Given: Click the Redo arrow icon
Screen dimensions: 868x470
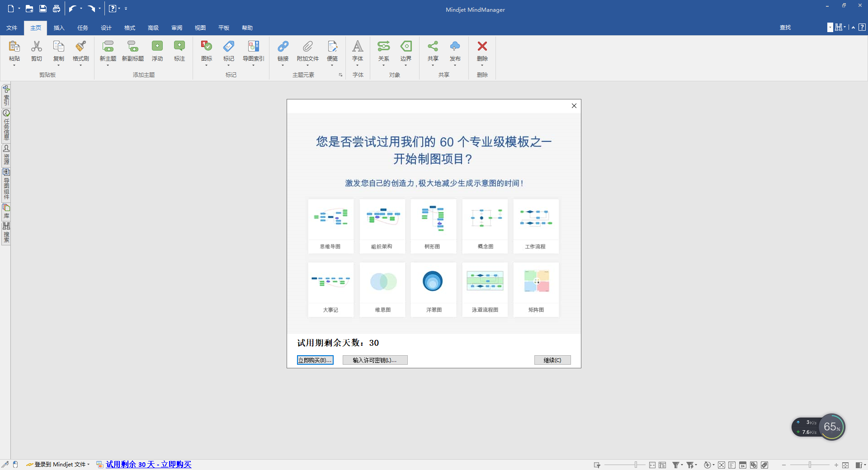Looking at the screenshot, I should coord(91,9).
